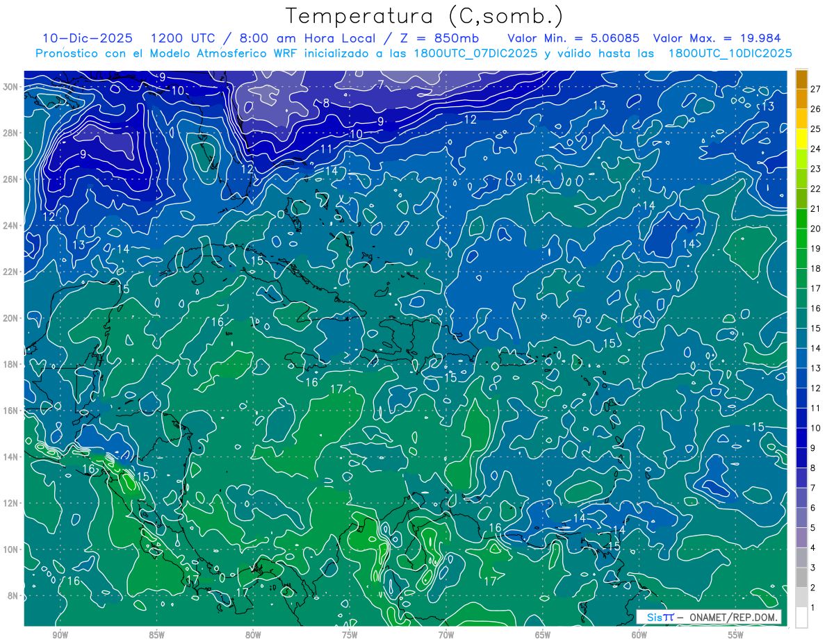Image resolution: width=834 pixels, height=644 pixels.
Task: Click the 70W longitude axis label
Action: tap(446, 635)
